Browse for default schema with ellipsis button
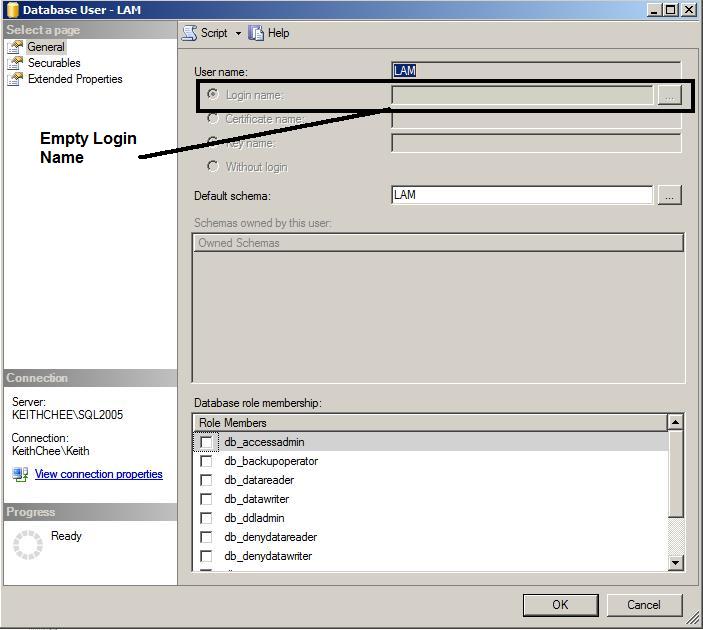The height and width of the screenshot is (630, 703). 669,195
